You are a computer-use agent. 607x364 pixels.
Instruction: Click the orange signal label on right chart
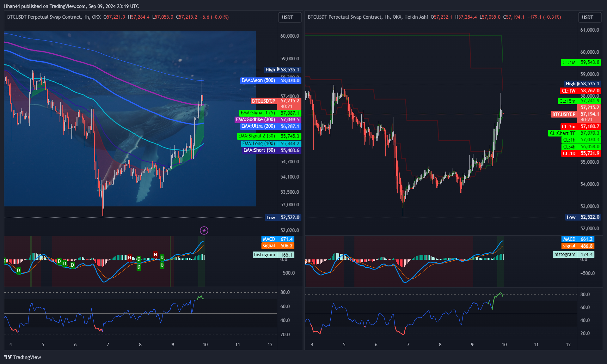(569, 246)
